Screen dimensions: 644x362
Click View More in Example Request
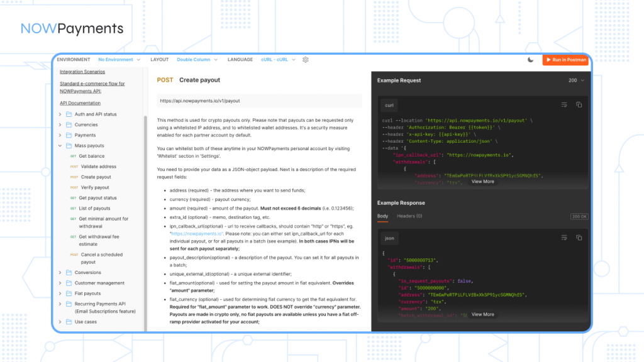(482, 182)
